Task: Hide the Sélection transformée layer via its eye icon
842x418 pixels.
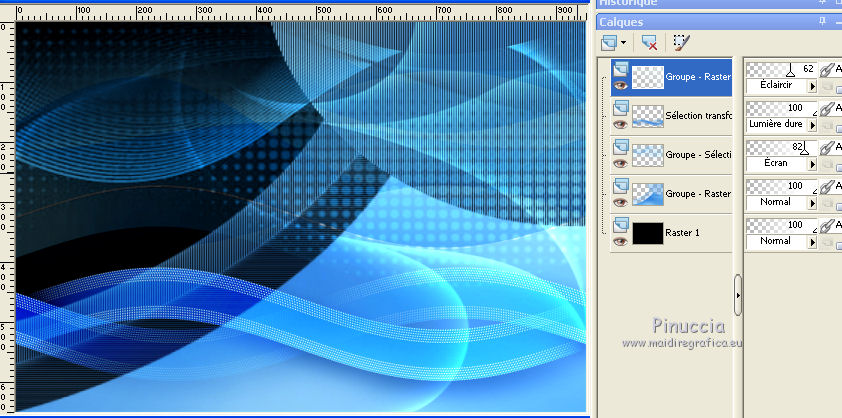Action: (621, 124)
